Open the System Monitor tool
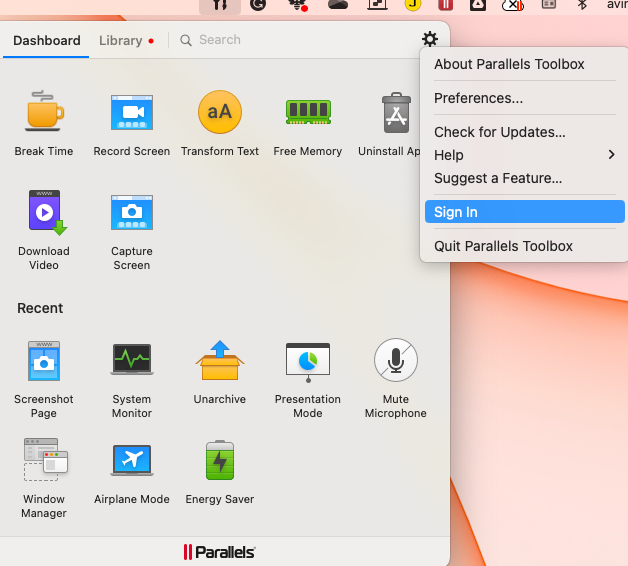 pos(131,360)
